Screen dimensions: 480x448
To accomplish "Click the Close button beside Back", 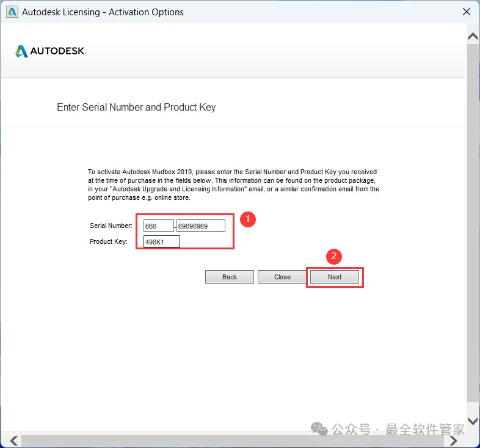I will (282, 277).
